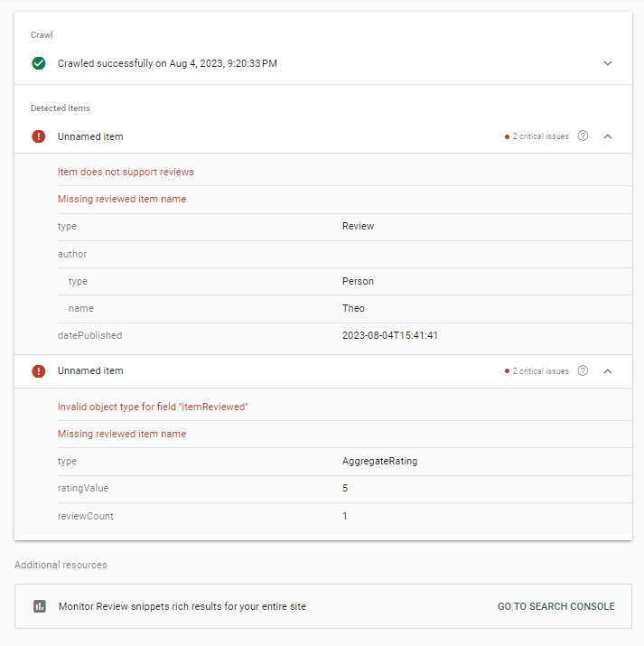The height and width of the screenshot is (646, 644).
Task: Open the help icon for the AggregateRating item
Action: tap(583, 371)
